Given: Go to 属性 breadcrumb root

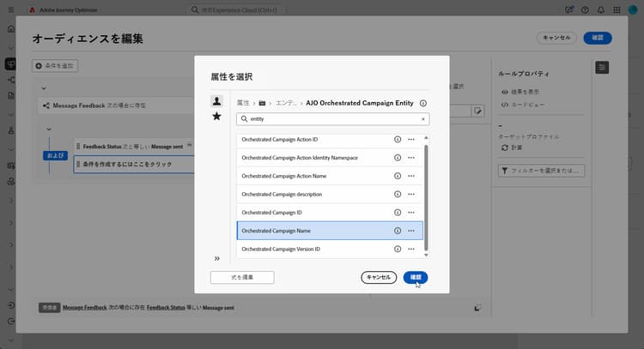Looking at the screenshot, I should (x=243, y=103).
